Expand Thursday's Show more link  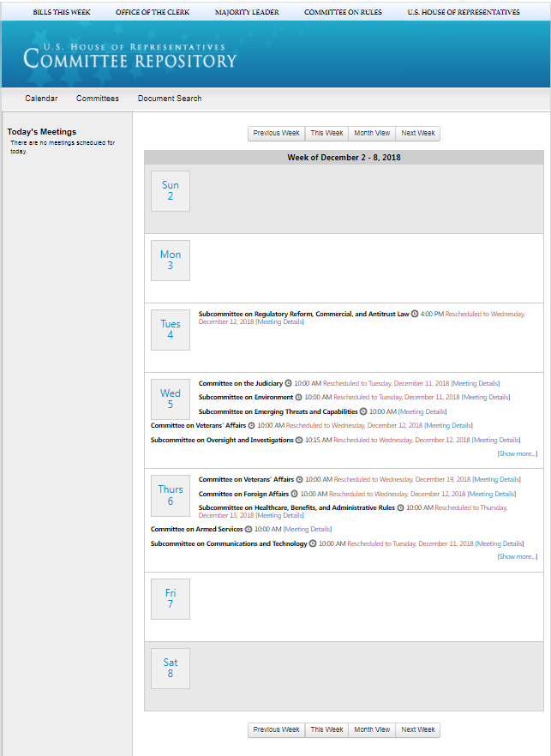pyautogui.click(x=518, y=556)
